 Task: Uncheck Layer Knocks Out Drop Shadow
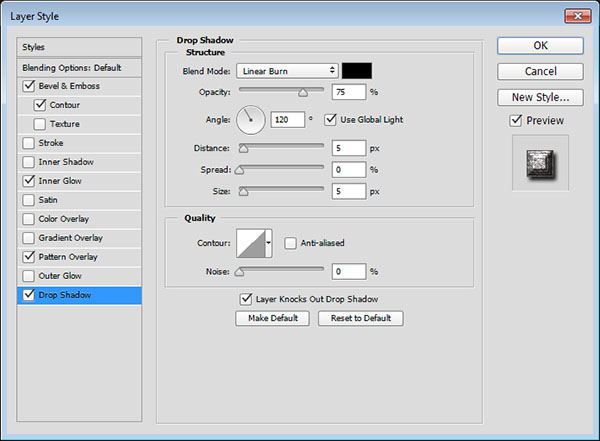(x=246, y=298)
